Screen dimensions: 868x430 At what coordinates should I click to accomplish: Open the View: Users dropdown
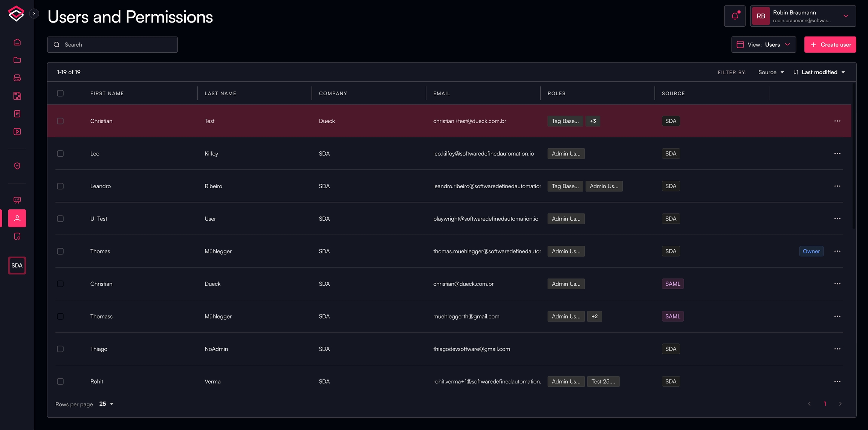[x=764, y=44]
